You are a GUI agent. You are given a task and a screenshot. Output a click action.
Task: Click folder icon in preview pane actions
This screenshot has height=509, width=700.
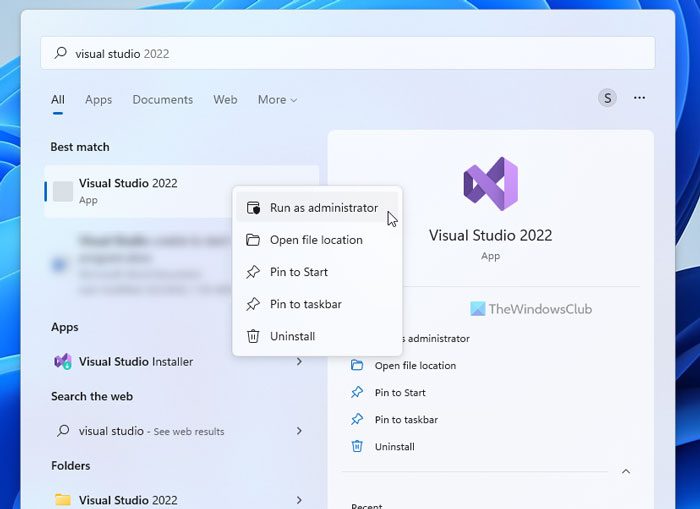(357, 365)
